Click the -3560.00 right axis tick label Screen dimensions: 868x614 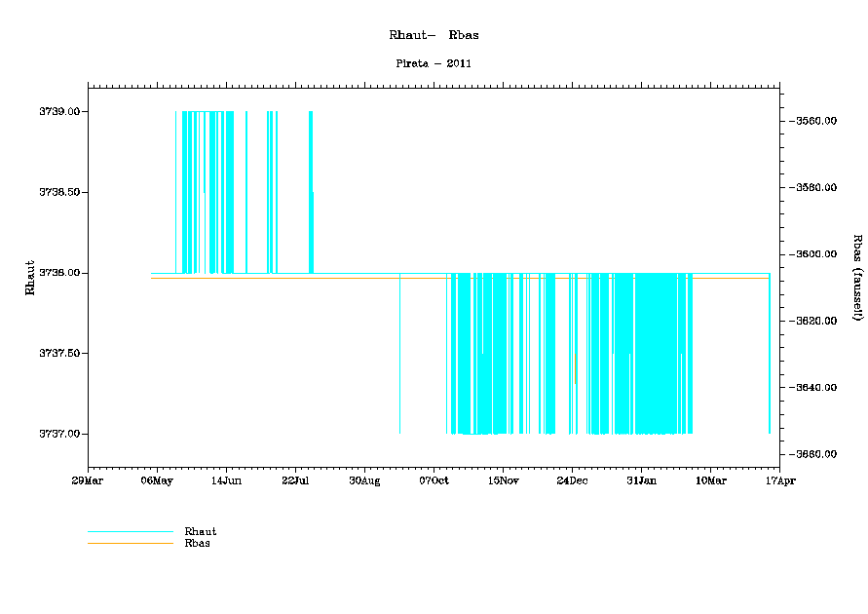(814, 121)
